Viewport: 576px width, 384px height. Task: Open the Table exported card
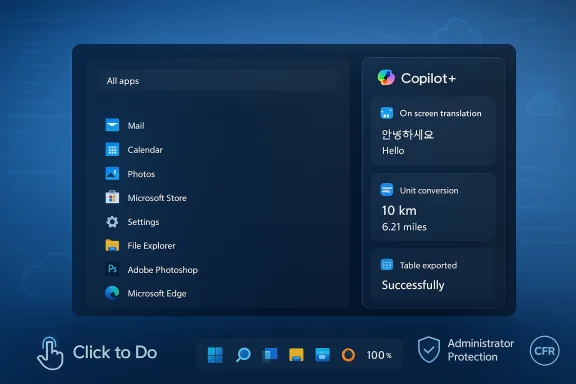pyautogui.click(x=433, y=275)
